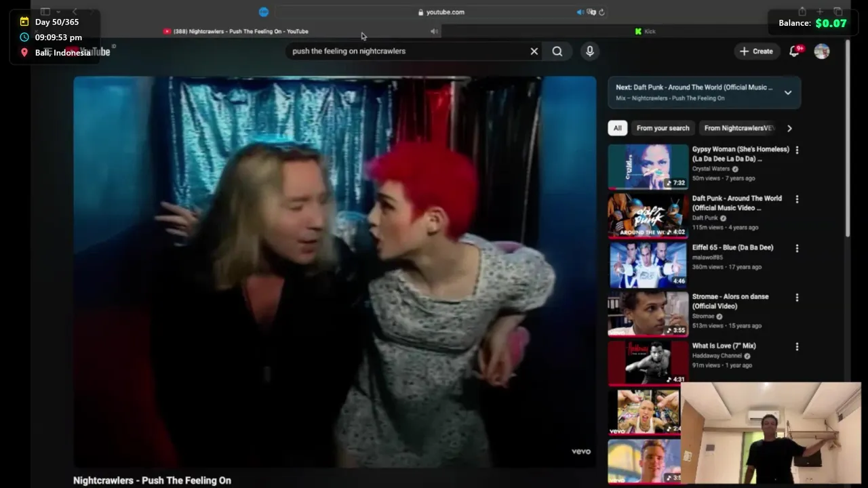
Task: Open the tab group dropdown beside sidebar icon
Action: (x=58, y=12)
